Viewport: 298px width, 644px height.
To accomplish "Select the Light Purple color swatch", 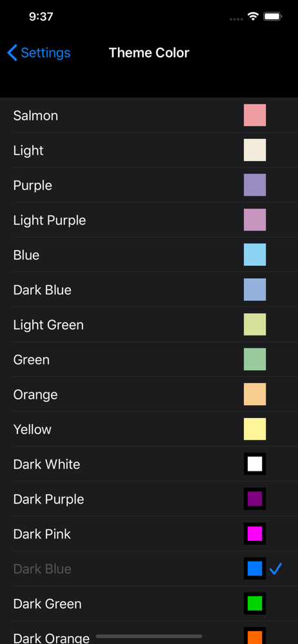I will click(x=255, y=220).
